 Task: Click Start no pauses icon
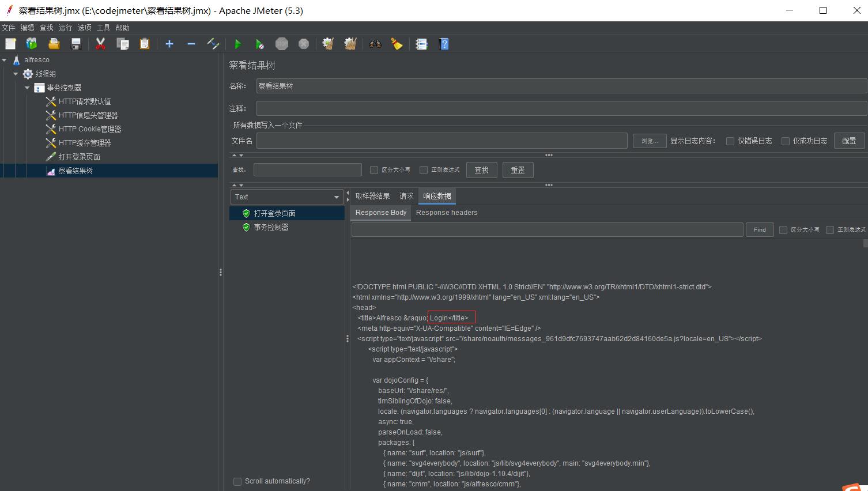point(259,44)
